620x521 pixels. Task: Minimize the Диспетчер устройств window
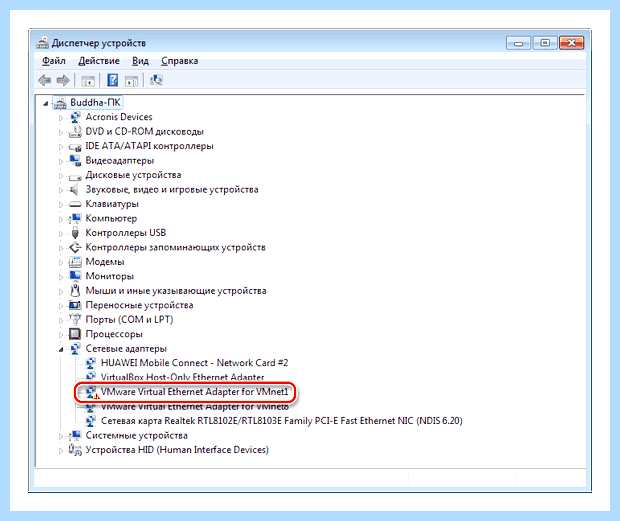click(518, 43)
